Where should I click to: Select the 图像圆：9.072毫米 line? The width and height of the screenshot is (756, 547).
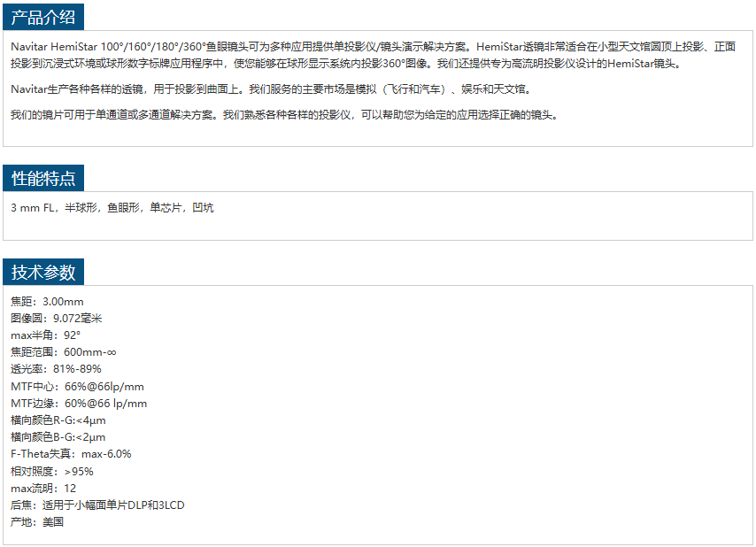coord(56,319)
